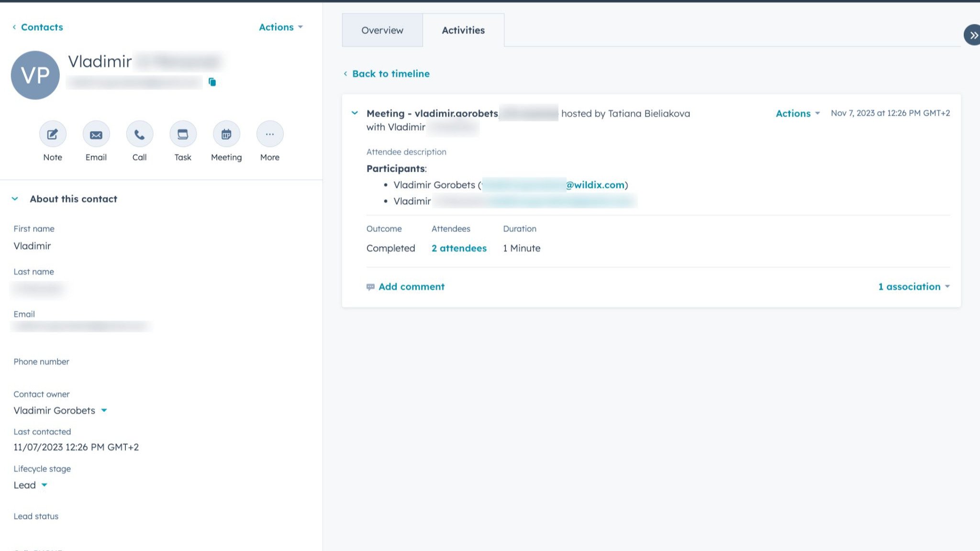Collapse the meeting activity card
This screenshot has height=551, width=980.
[x=354, y=113]
